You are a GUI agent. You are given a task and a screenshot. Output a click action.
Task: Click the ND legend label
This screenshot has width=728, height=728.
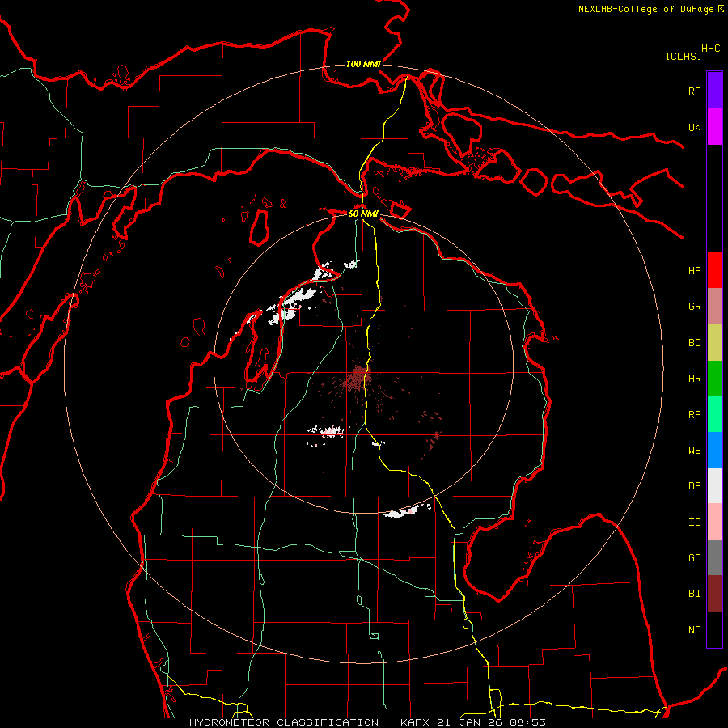coord(694,630)
